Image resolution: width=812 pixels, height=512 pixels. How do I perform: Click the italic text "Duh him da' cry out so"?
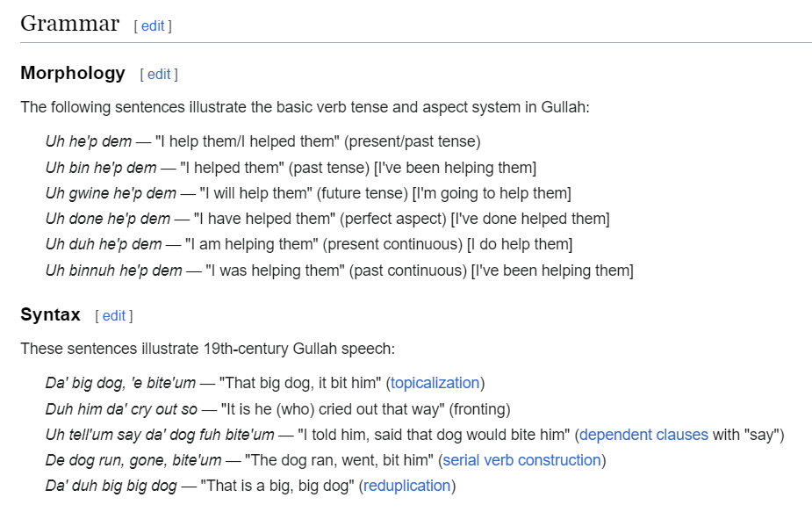coord(122,408)
